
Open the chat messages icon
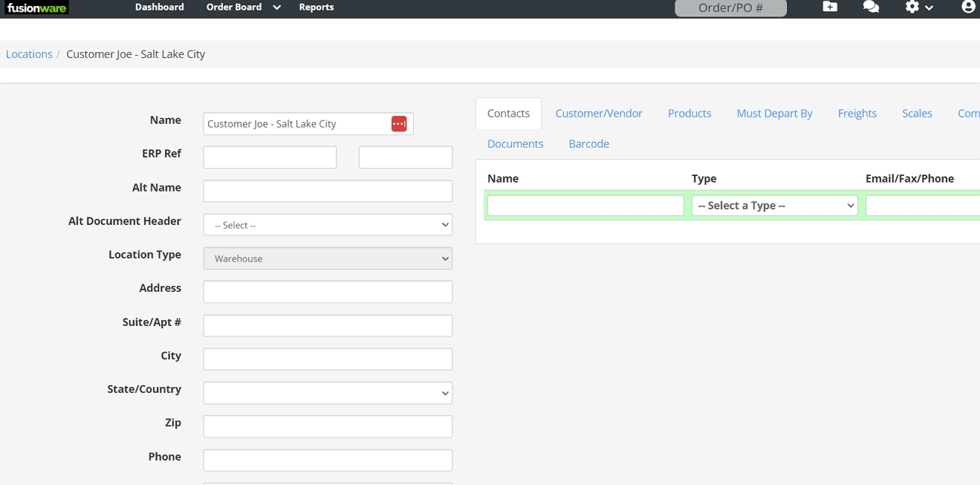click(x=871, y=7)
